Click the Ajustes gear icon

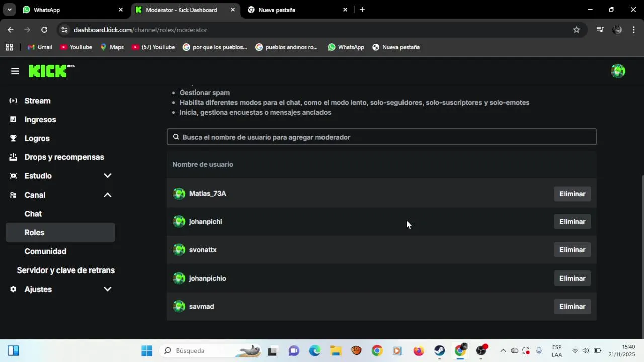pyautogui.click(x=13, y=289)
